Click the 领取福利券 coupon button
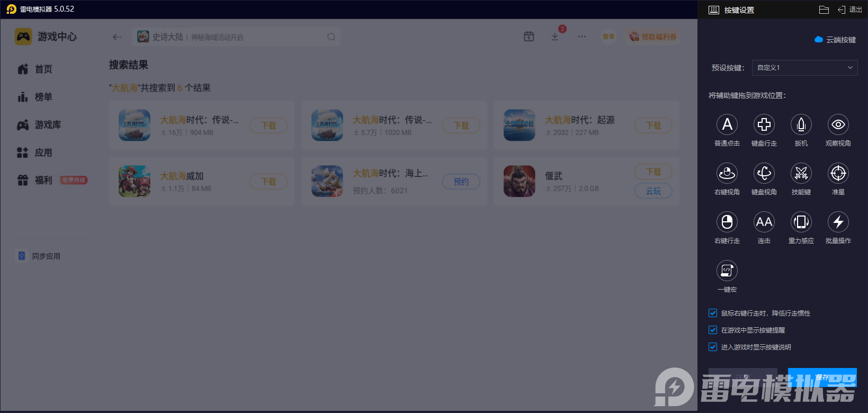This screenshot has width=868, height=413. tap(652, 37)
